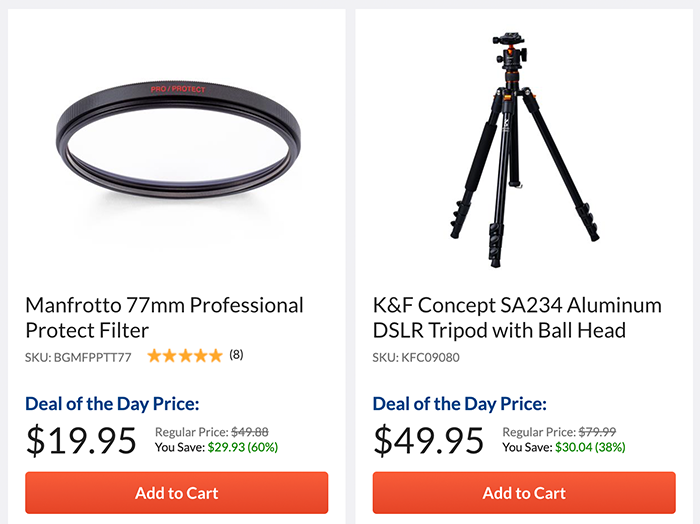Click Deal of the Day label above $19.95

[x=112, y=404]
